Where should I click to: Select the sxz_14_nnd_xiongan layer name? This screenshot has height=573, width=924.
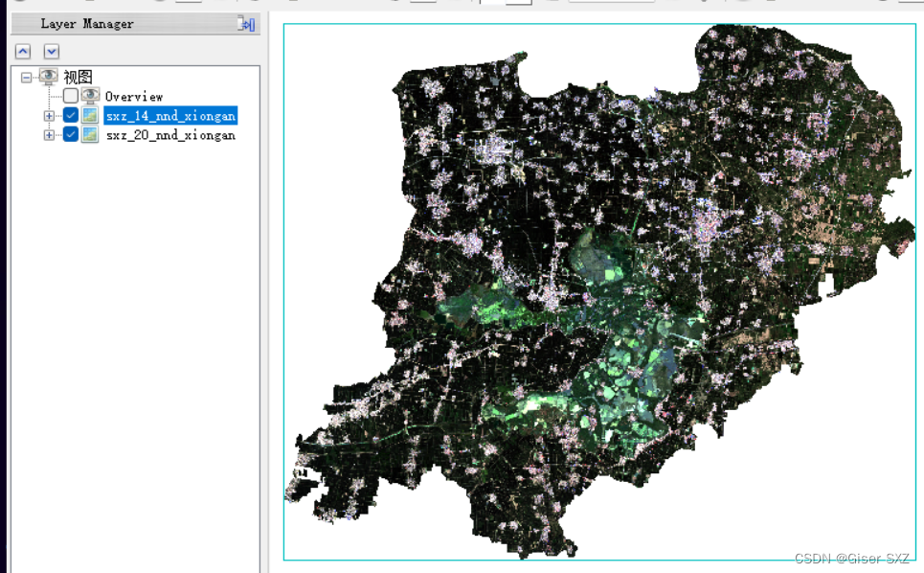(170, 116)
